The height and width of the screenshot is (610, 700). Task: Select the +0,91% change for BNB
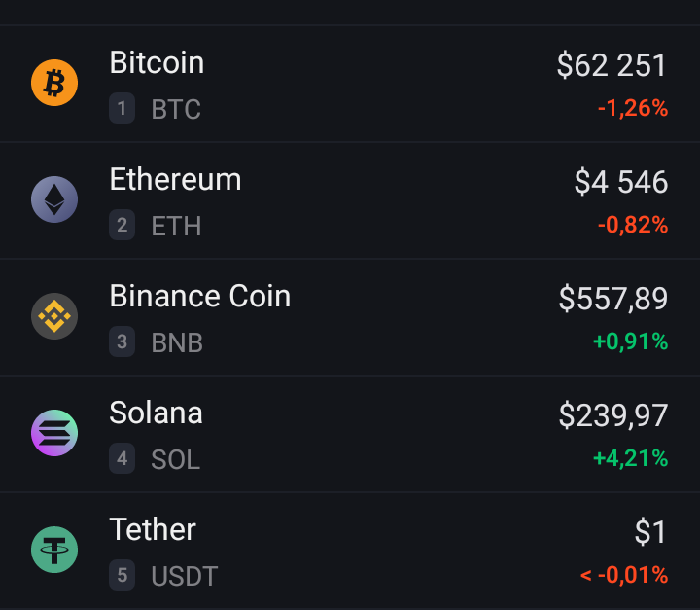(x=630, y=341)
